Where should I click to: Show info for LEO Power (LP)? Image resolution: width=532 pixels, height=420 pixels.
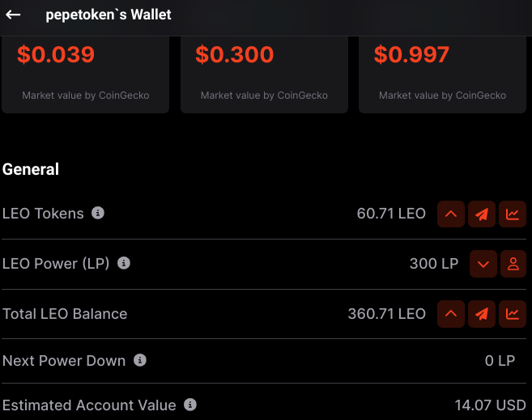[124, 263]
